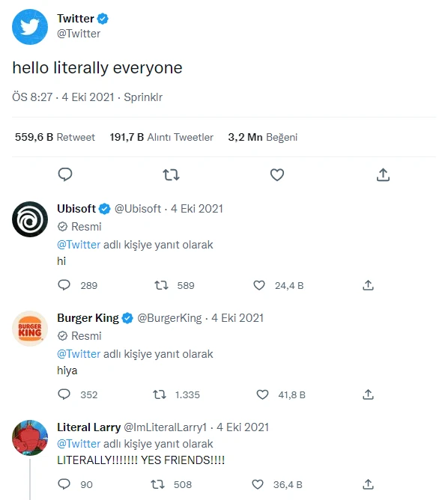The height and width of the screenshot is (500, 448).
Task: Retweet Ubisoft's reply with 589 retweets
Action: (162, 285)
